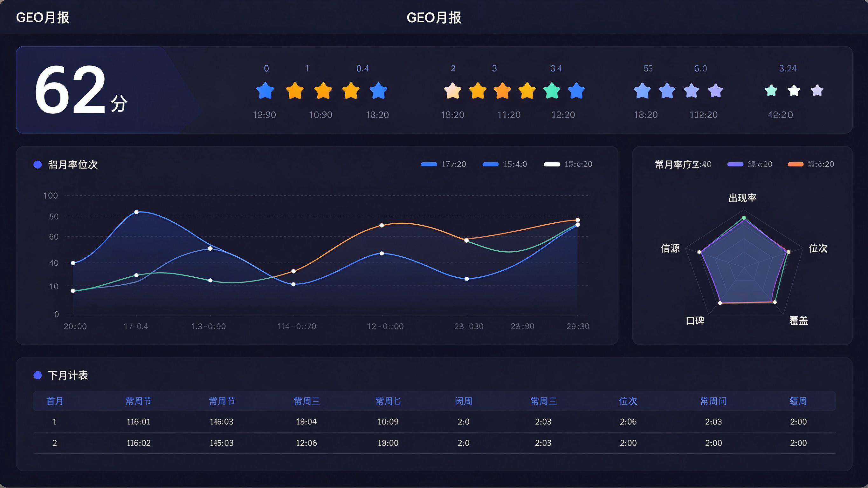Click the 10:09 table cell
This screenshot has height=488, width=868.
coord(388,422)
